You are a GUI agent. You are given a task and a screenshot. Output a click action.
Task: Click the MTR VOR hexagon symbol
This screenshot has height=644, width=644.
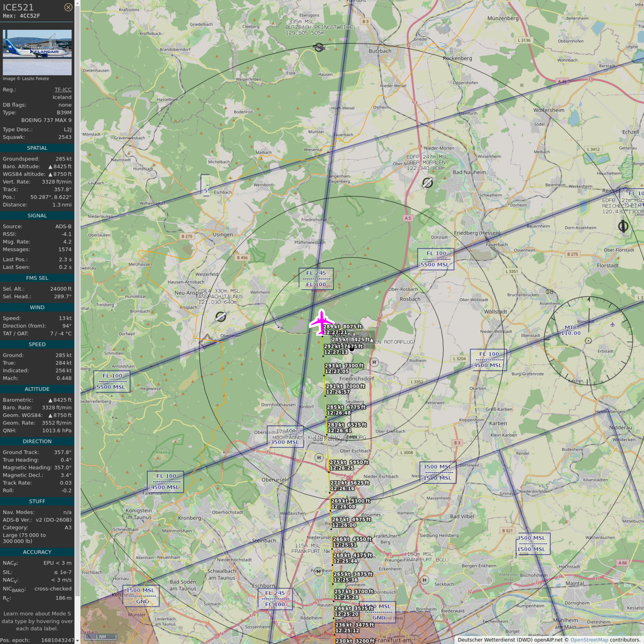tap(588, 341)
